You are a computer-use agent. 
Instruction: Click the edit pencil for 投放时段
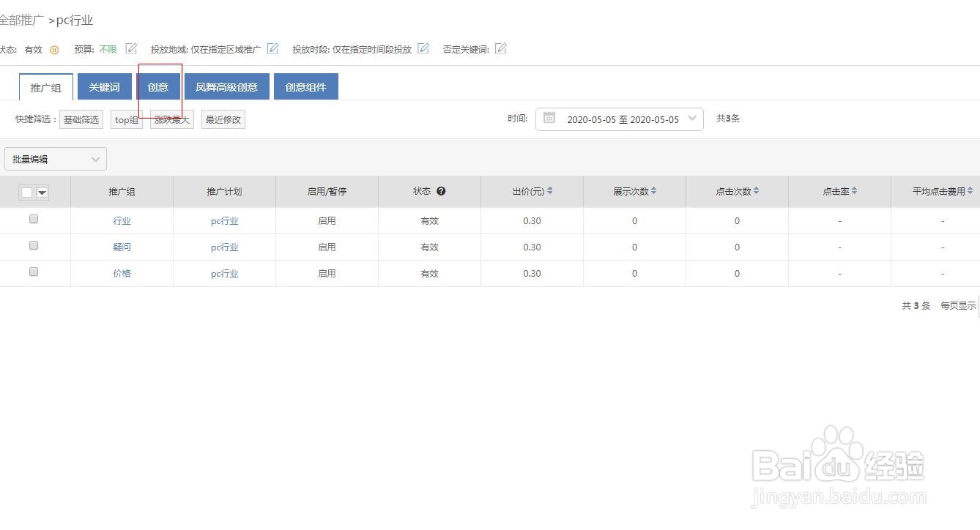click(x=423, y=48)
